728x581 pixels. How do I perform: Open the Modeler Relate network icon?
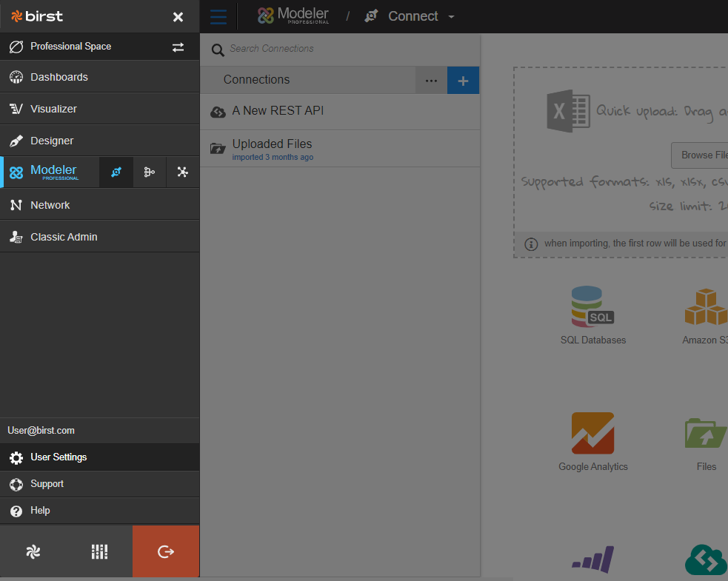coord(182,172)
